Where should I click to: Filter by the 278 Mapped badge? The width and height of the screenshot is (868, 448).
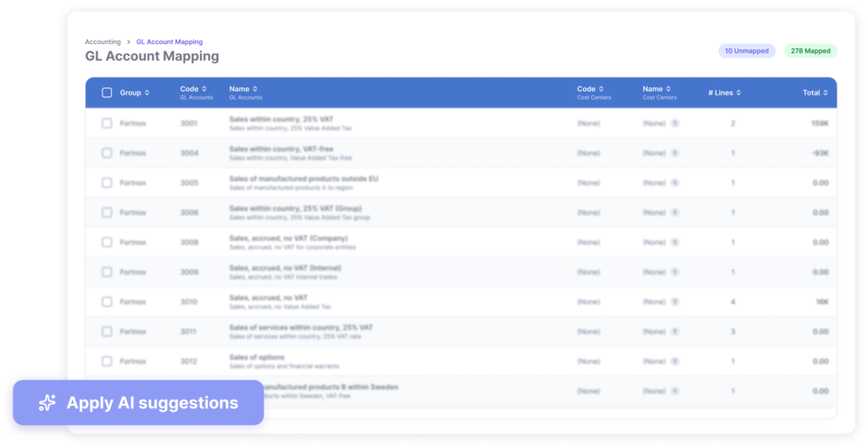tap(810, 51)
